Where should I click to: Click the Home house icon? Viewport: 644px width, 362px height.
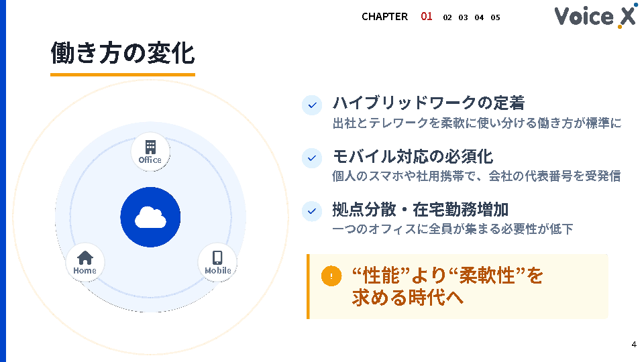pyautogui.click(x=85, y=257)
